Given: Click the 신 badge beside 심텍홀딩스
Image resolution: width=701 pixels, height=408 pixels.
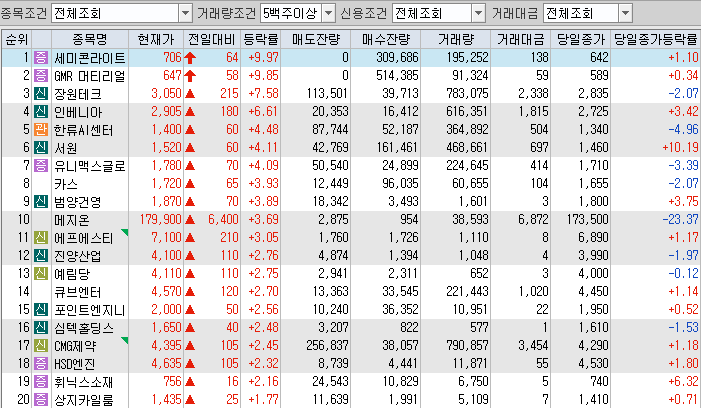Looking at the screenshot, I should (41, 328).
